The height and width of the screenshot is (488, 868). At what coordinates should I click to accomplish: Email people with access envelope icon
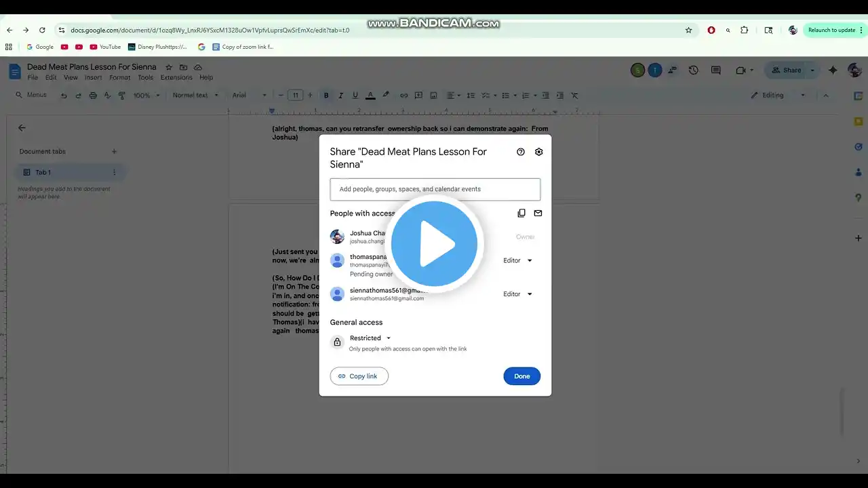(x=538, y=213)
